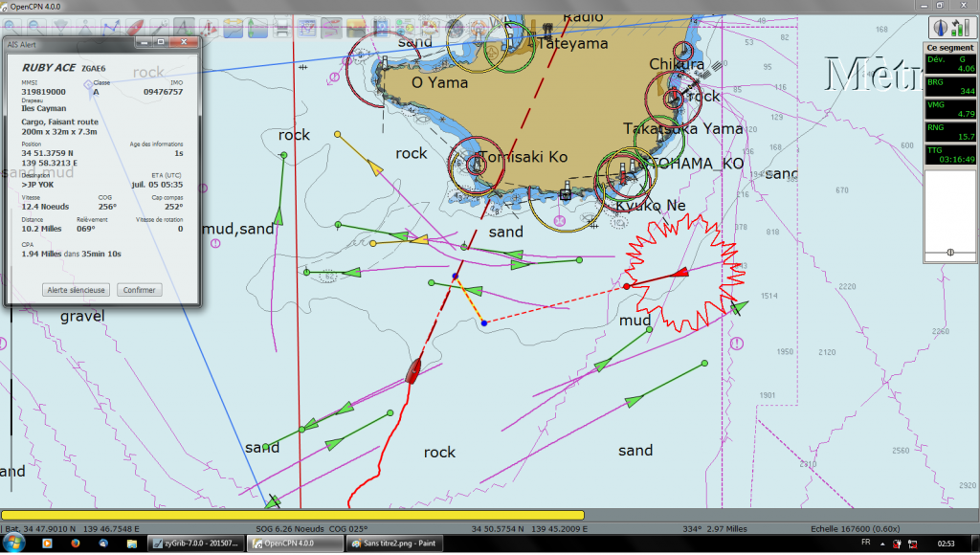Click the compass North-up icon at top right
Viewport: 980px width, 555px height.
940,27
